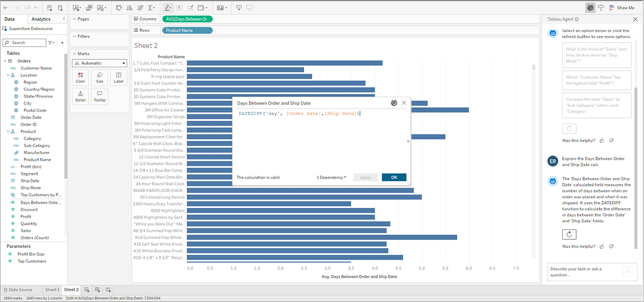Open the Sheet 1 tab
The height and width of the screenshot is (302, 644).
pos(52,290)
